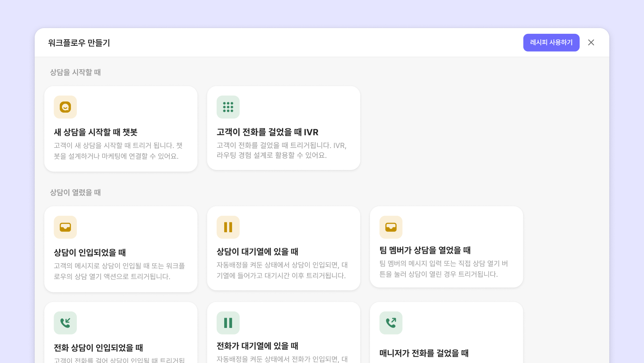Pick the 상담이 대기열에 있을 때 trigger title
Image resolution: width=644 pixels, height=363 pixels.
[x=258, y=252]
